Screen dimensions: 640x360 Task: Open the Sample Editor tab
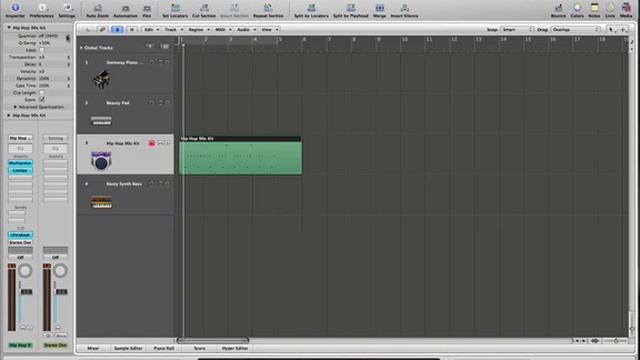pyautogui.click(x=128, y=348)
